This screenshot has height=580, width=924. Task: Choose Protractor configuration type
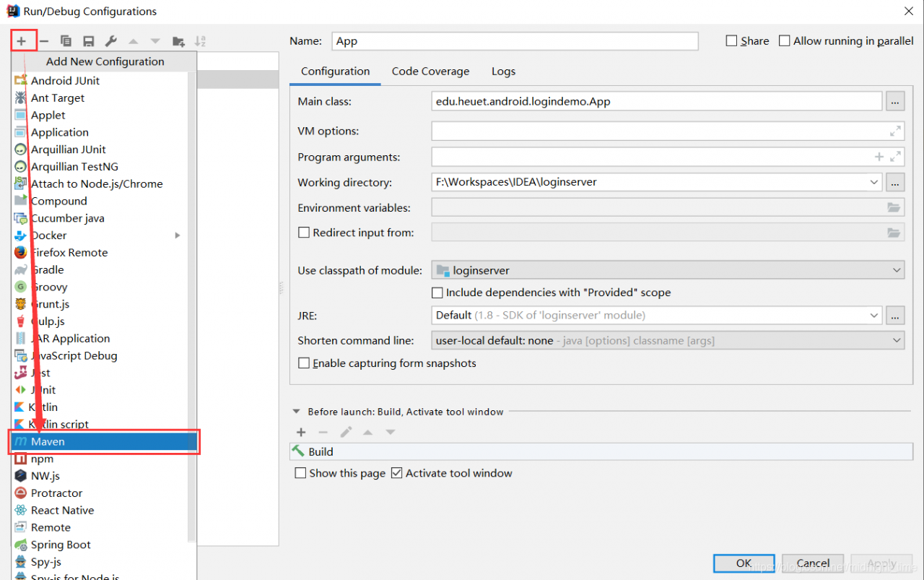[x=100, y=493]
